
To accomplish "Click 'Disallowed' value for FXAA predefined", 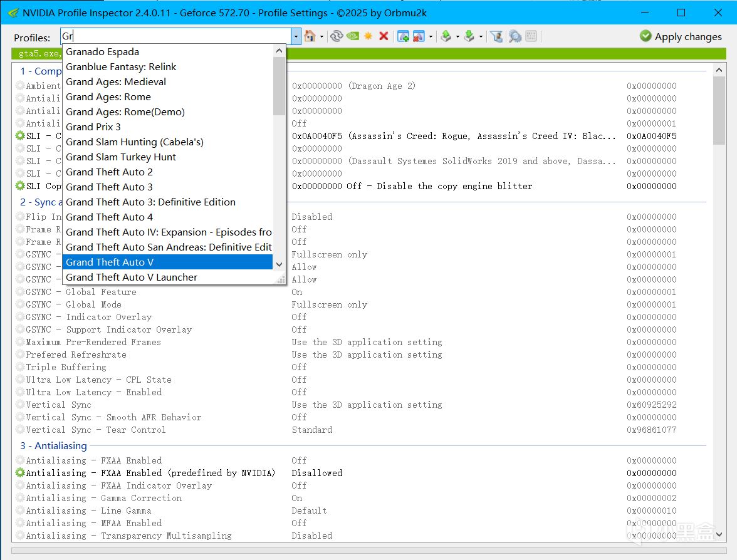I will 317,472.
